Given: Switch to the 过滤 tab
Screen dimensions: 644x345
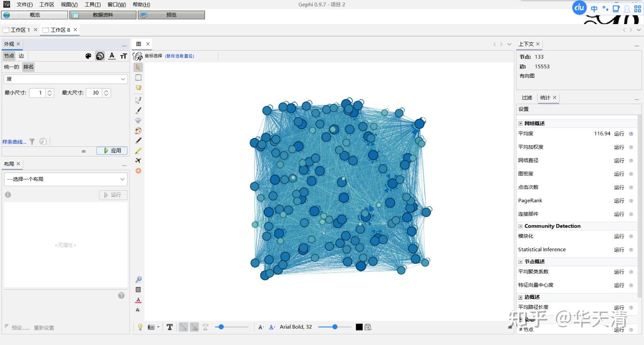Looking at the screenshot, I should tap(526, 98).
